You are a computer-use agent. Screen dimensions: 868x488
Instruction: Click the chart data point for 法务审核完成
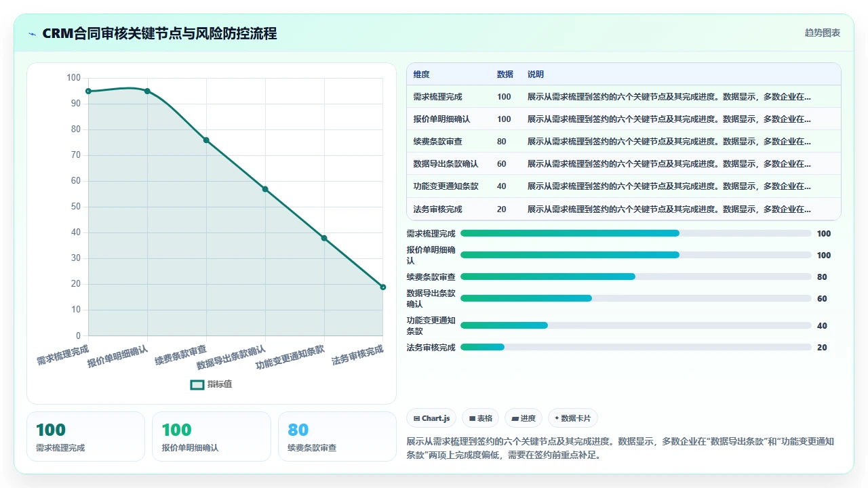click(383, 287)
